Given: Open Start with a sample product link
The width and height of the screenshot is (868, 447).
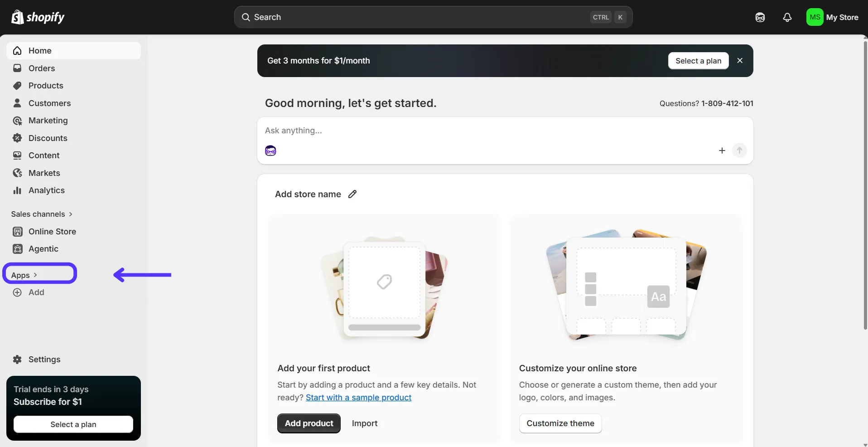Looking at the screenshot, I should click(x=358, y=398).
